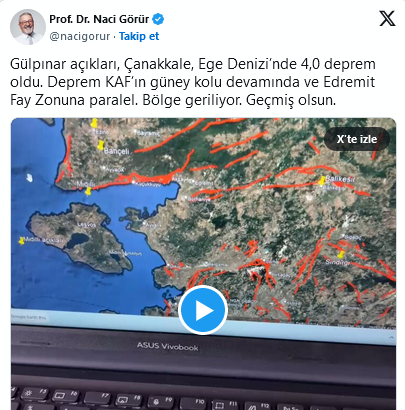Click the yellow pin at Midilli açıkları
Screen dimensions: 405x410
point(22,241)
